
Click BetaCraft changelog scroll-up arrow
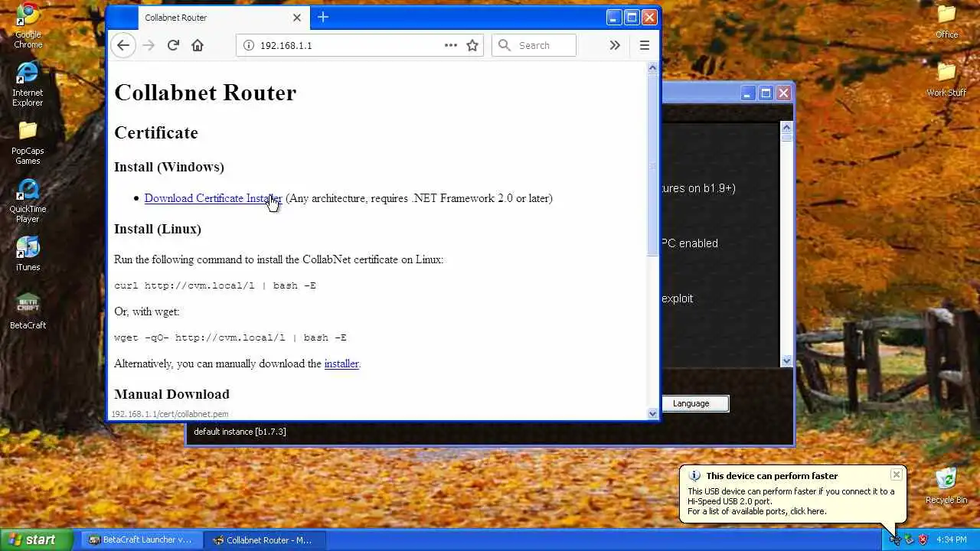786,127
